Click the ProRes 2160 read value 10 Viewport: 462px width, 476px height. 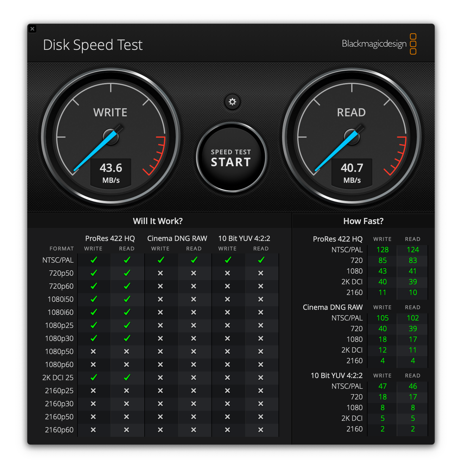tap(413, 293)
